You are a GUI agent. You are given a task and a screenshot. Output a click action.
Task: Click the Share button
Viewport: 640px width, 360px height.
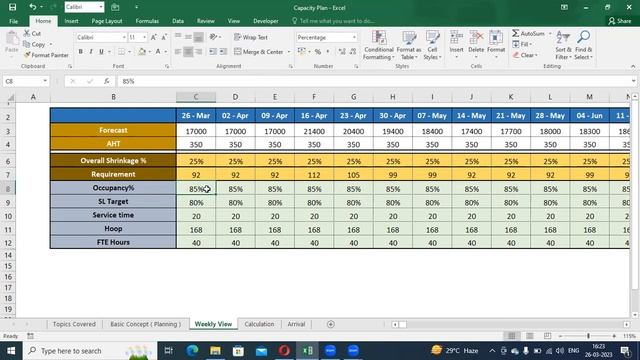[x=620, y=21]
